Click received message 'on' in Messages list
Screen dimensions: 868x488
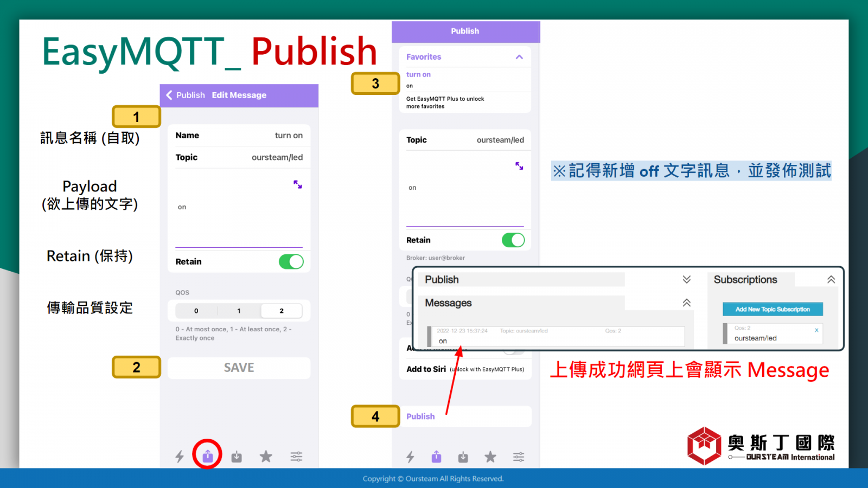(443, 341)
